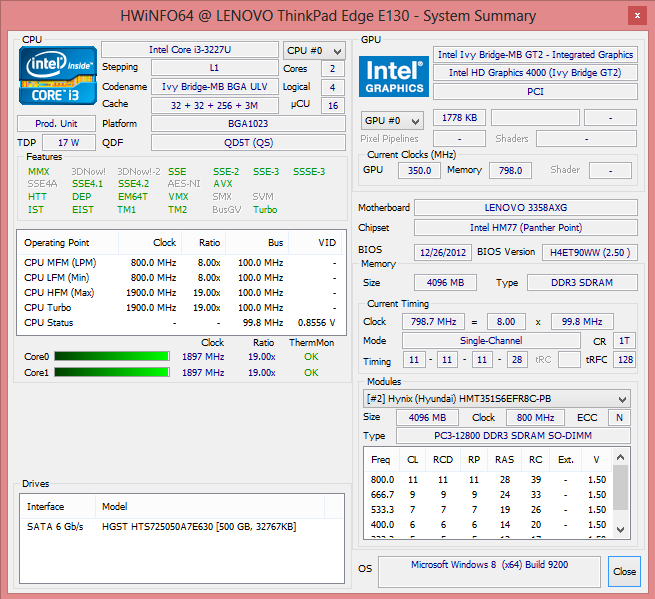Click GPU clock 350.0 field
This screenshot has height=599, width=655.
point(419,170)
